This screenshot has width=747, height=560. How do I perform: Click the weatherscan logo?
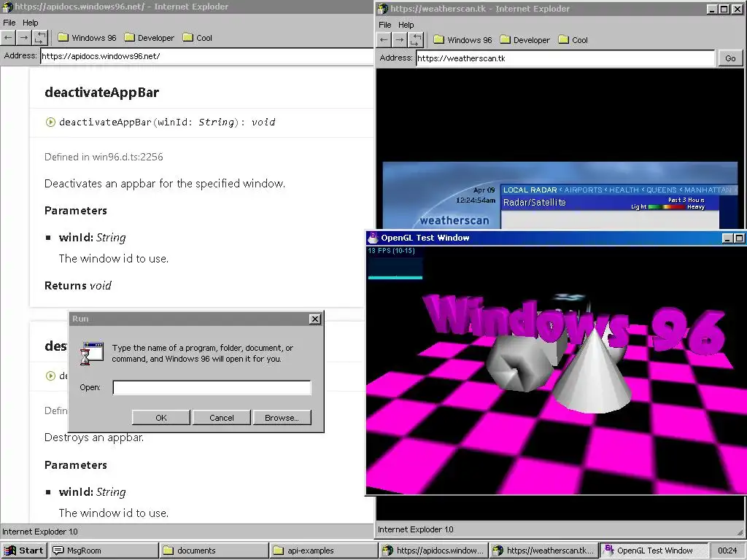(x=454, y=220)
